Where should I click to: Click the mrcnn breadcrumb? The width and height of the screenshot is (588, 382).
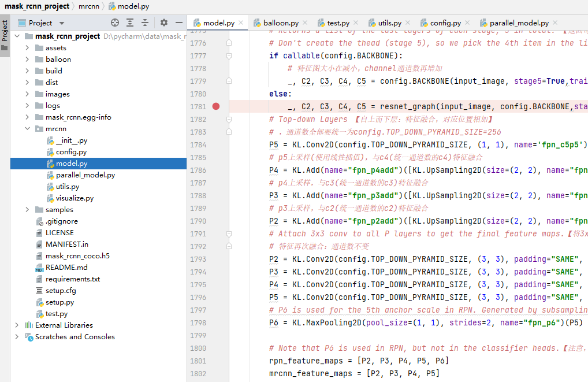click(89, 6)
